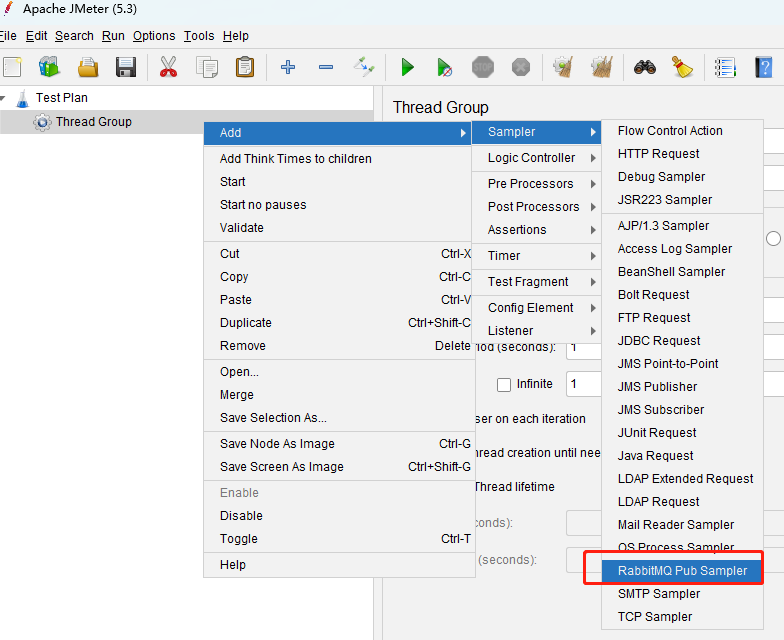Choose Mail Reader Sampler entry

pyautogui.click(x=682, y=525)
